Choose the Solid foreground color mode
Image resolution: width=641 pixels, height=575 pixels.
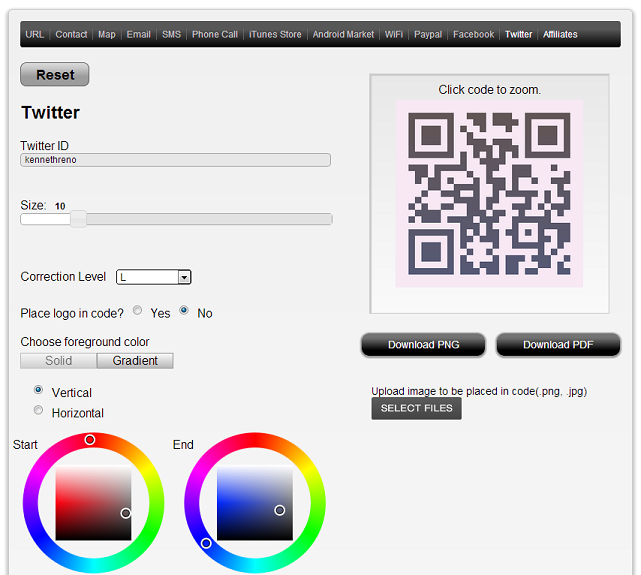[58, 361]
